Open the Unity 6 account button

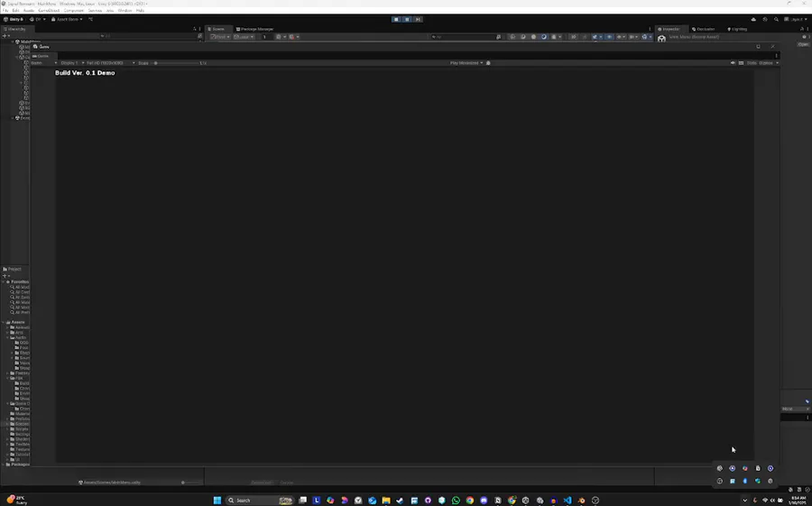(x=14, y=19)
